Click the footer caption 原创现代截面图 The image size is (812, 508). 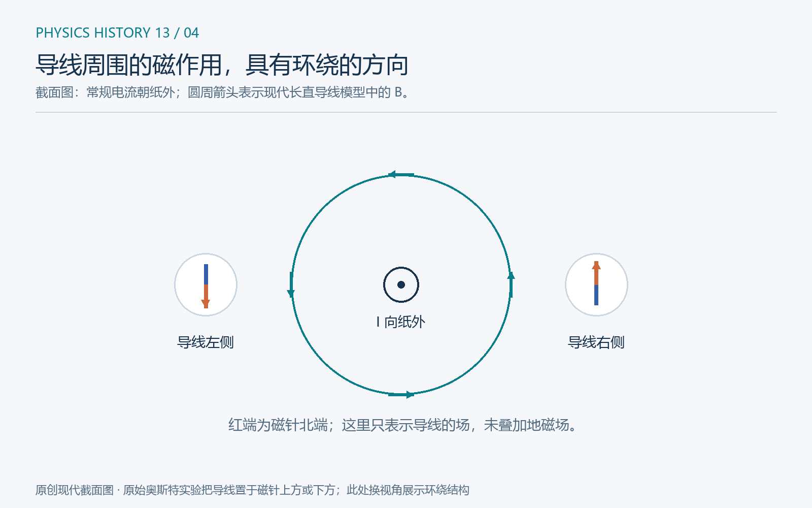click(252, 490)
